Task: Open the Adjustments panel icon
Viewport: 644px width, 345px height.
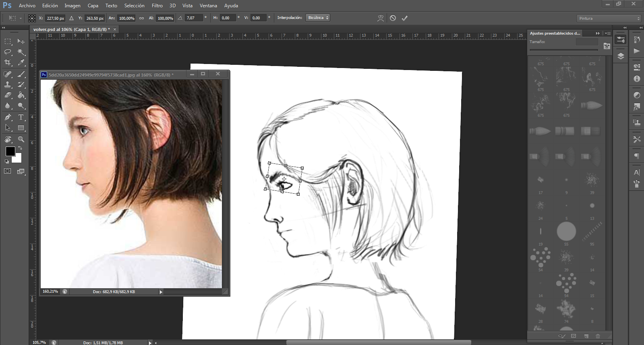Action: [x=637, y=95]
